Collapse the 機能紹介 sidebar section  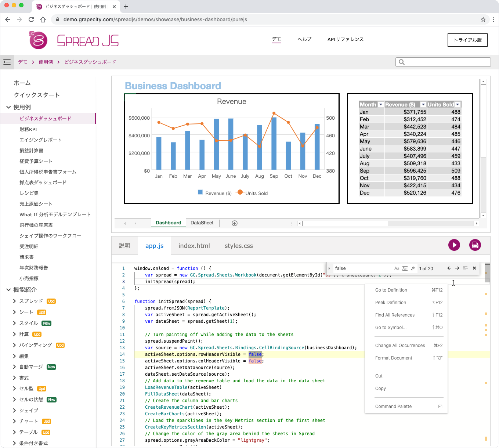(x=8, y=290)
